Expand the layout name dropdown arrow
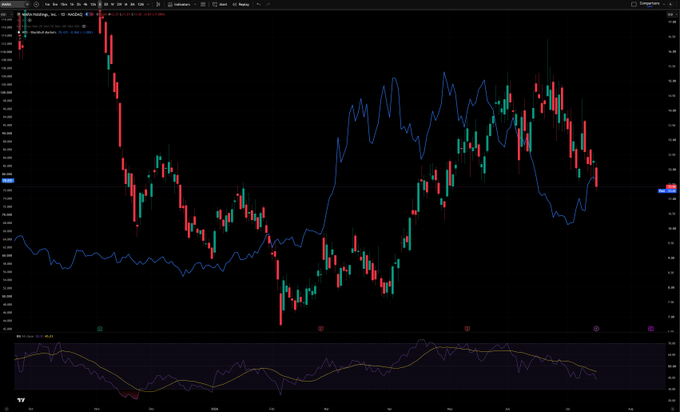The width and height of the screenshot is (680, 412). coord(664,4)
